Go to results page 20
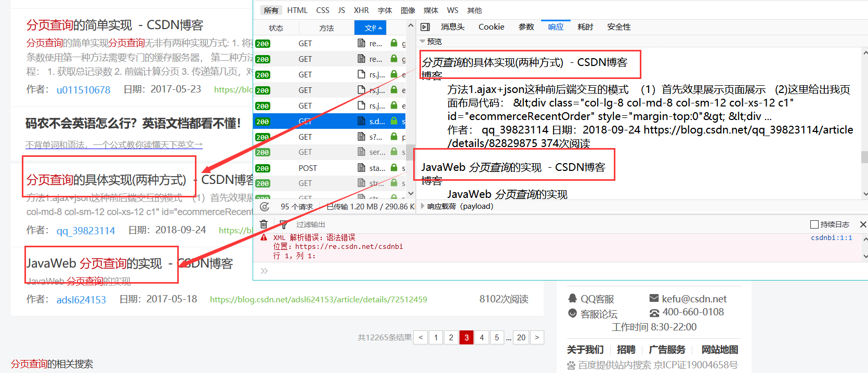The image size is (868, 373). coord(521,338)
